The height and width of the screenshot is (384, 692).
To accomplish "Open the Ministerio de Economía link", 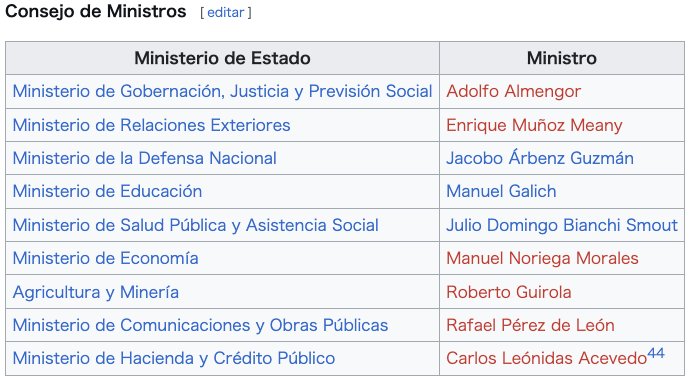I will point(105,258).
